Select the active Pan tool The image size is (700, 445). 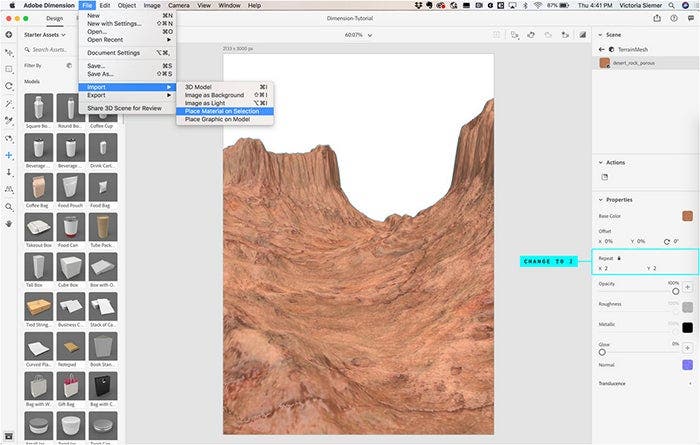point(9,155)
